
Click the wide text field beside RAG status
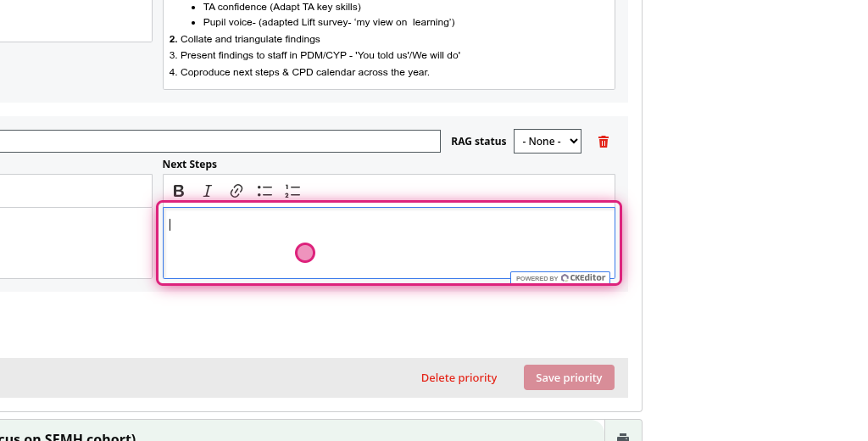click(x=220, y=142)
